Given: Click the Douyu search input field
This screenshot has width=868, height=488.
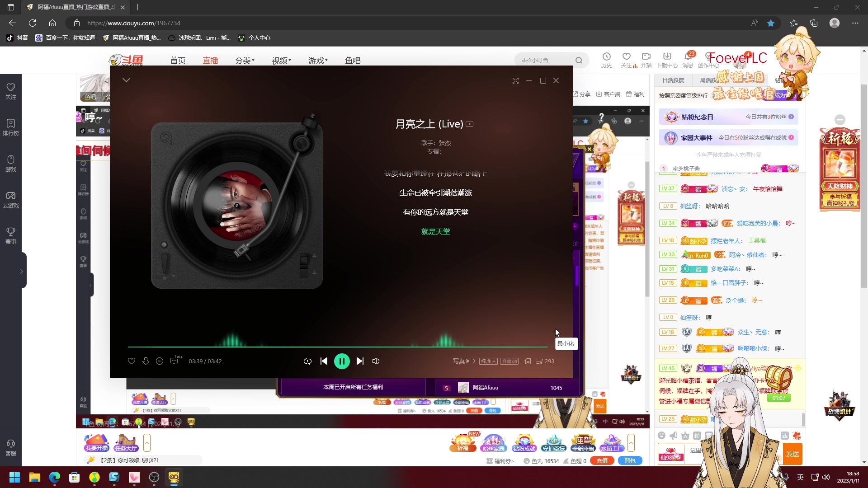Looking at the screenshot, I should coord(545,60).
